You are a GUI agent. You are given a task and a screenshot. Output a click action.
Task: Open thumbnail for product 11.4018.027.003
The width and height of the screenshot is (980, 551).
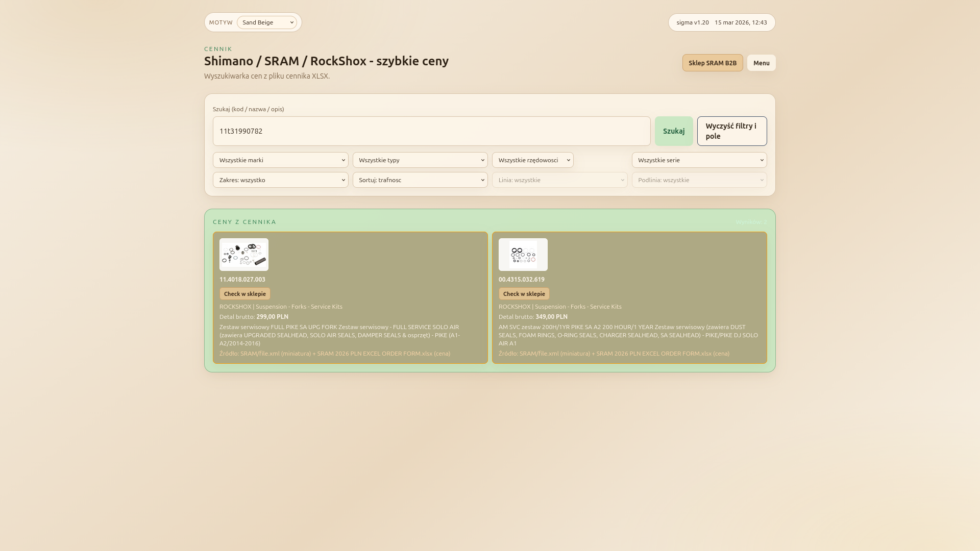pyautogui.click(x=244, y=255)
